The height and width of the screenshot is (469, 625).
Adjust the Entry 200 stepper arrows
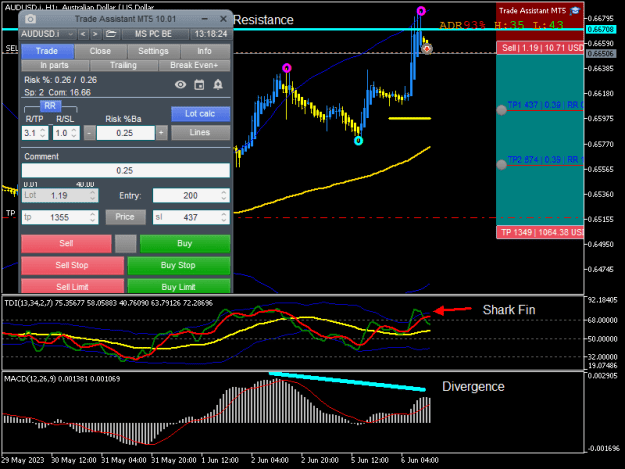(x=224, y=195)
